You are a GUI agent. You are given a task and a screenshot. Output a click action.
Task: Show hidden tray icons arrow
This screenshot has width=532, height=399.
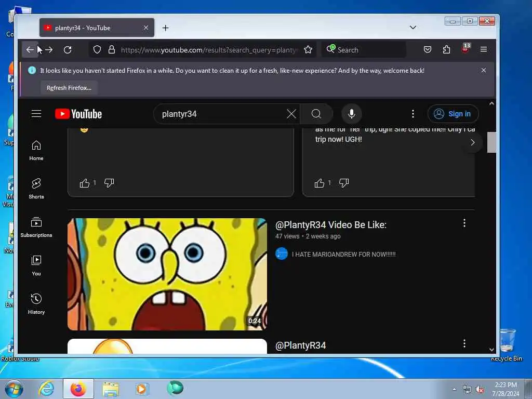click(x=454, y=390)
